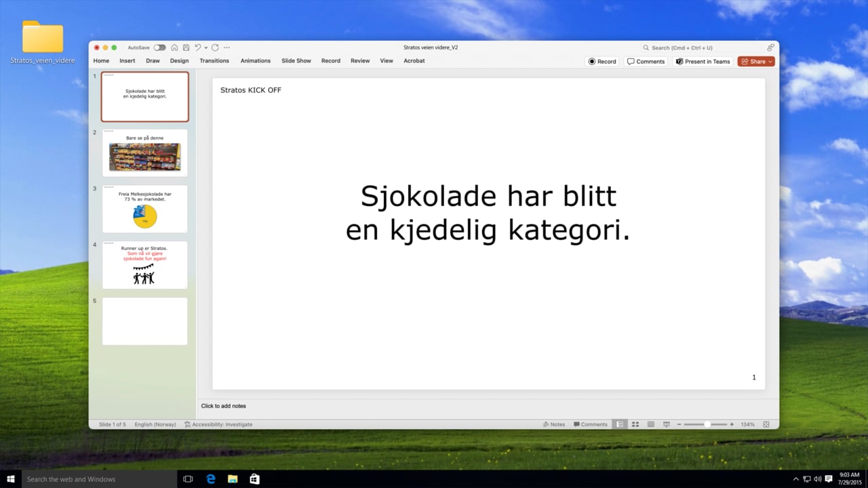Open the Animations tab

[256, 61]
